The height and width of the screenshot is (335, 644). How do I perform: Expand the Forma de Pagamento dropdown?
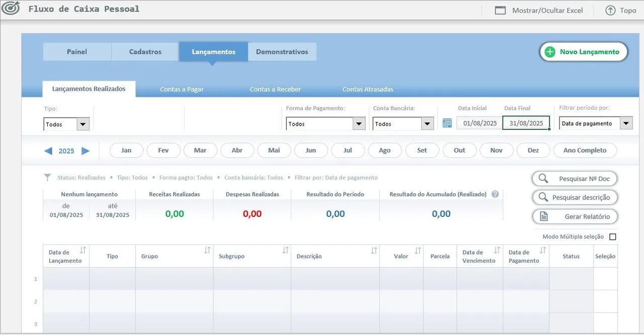point(359,124)
